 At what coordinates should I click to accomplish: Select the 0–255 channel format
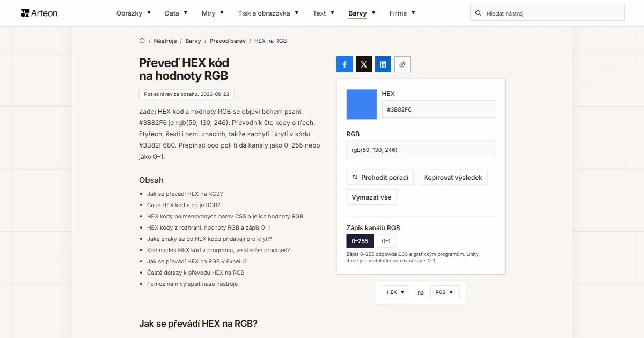click(x=360, y=241)
